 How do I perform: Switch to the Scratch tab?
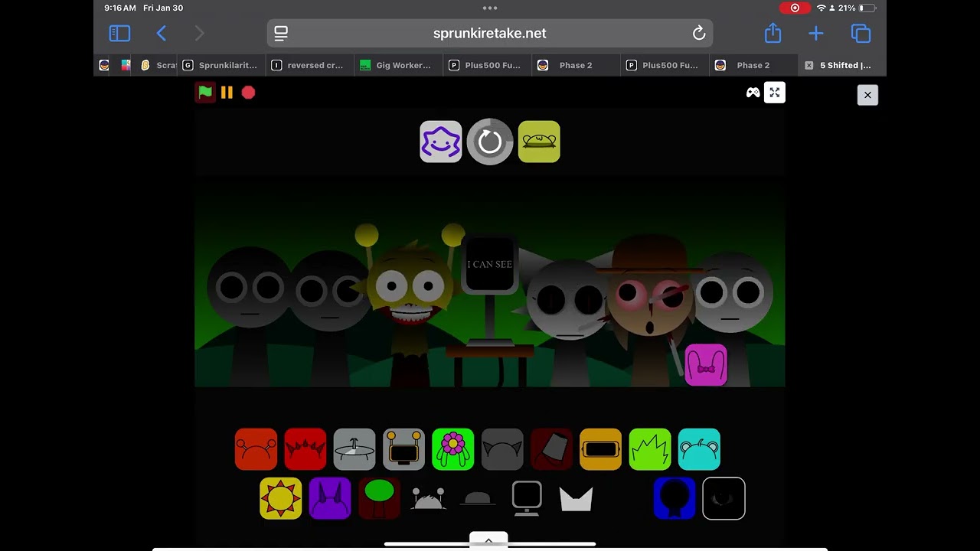coord(158,66)
